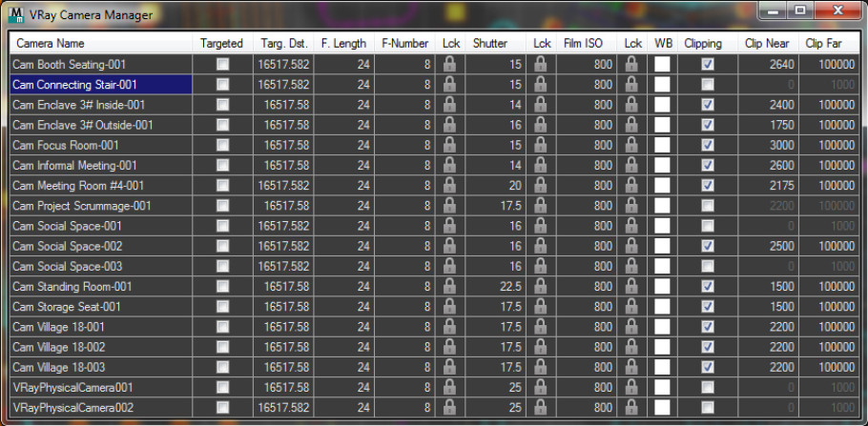Edit Clip Near value 3000 for Cam Focus Room-001
Viewport: 868px width, 426px height.
[x=769, y=146]
